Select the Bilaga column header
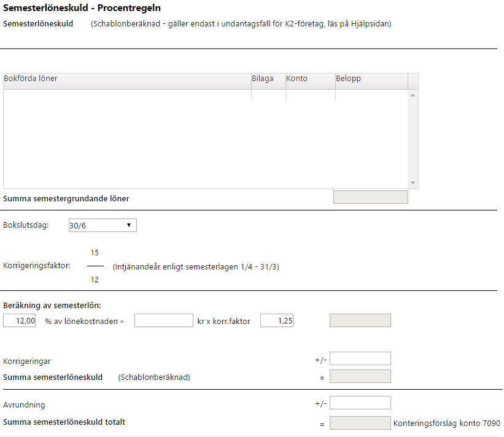This screenshot has width=504, height=437. pyautogui.click(x=268, y=81)
